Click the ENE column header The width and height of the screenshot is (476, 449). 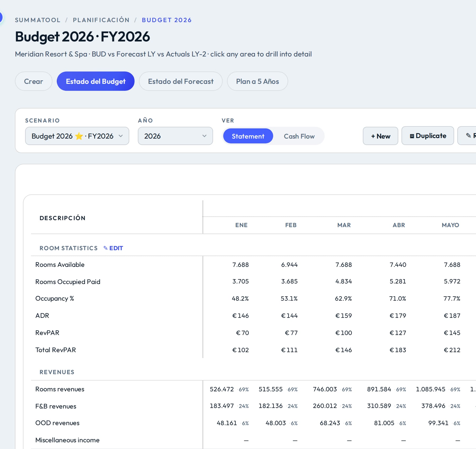241,225
